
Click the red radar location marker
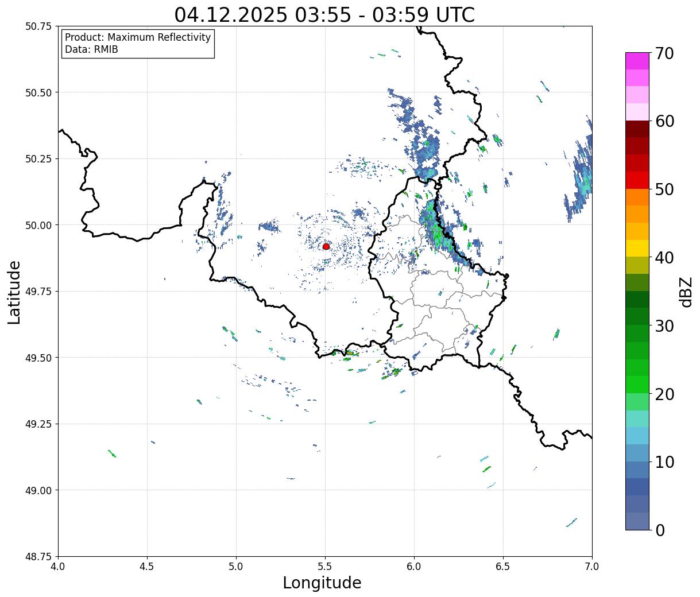(326, 246)
